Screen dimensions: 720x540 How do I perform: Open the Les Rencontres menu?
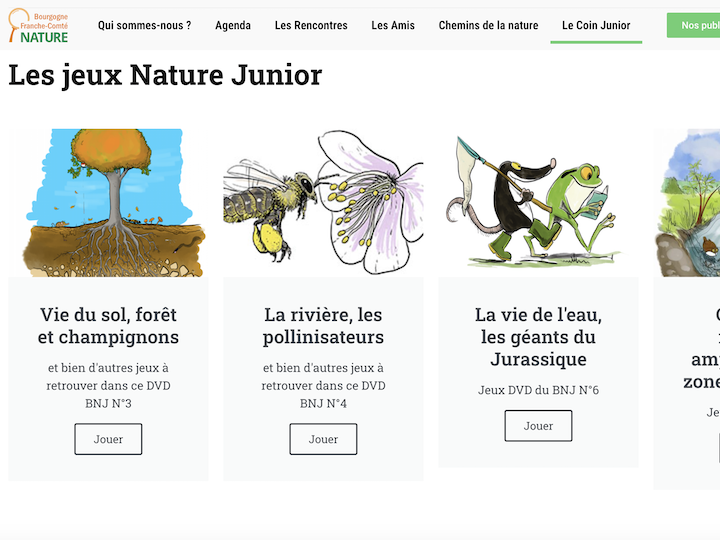[311, 26]
